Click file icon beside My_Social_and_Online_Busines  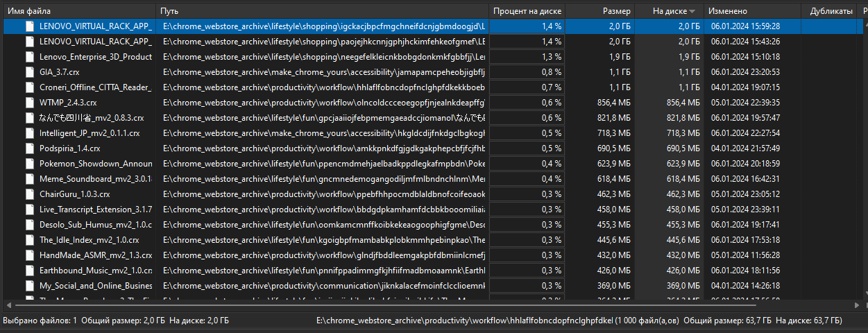[29, 286]
